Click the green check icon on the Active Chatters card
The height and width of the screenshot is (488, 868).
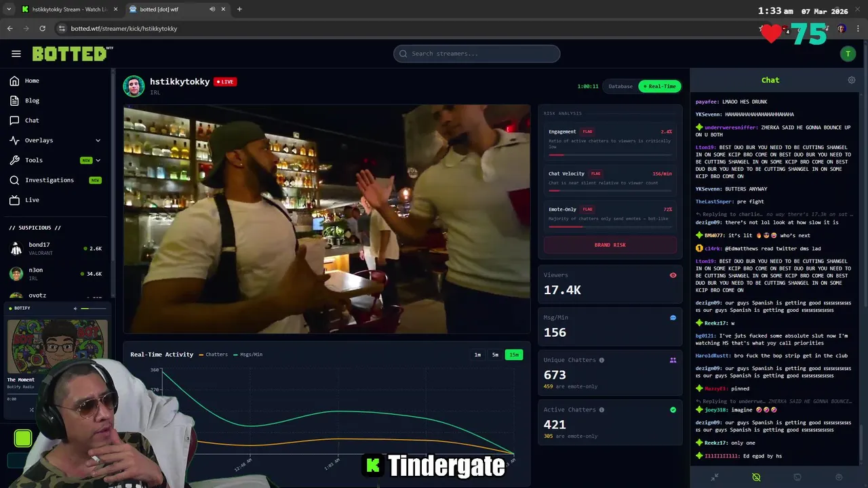coord(673,409)
